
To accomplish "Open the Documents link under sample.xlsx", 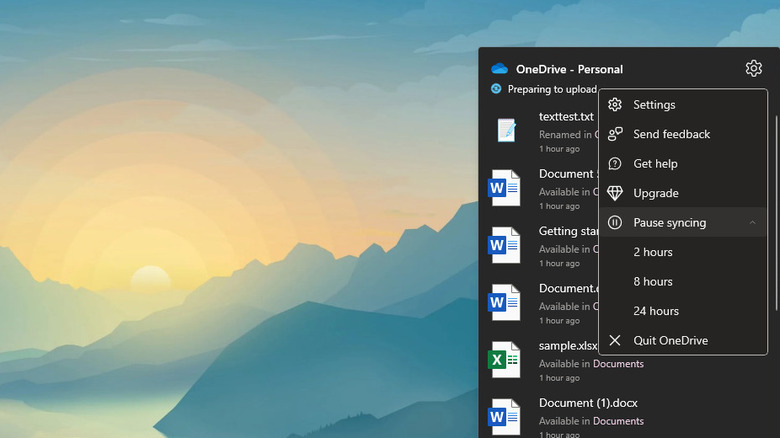I will point(618,364).
